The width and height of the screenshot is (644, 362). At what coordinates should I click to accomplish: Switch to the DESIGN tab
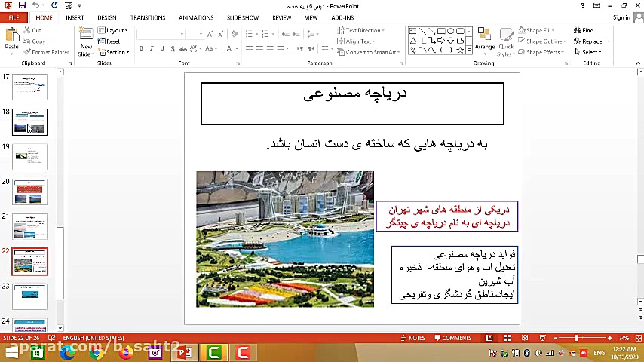107,17
